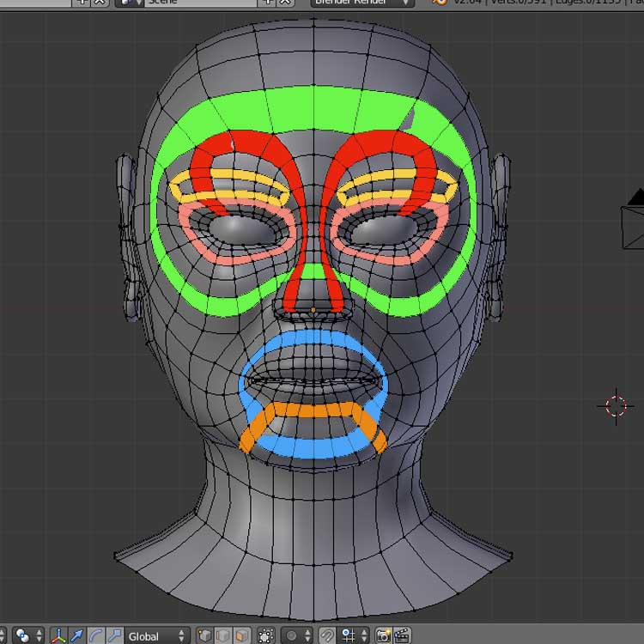
Task: Toggle the 3D manipulator widget
Action: pos(58,635)
